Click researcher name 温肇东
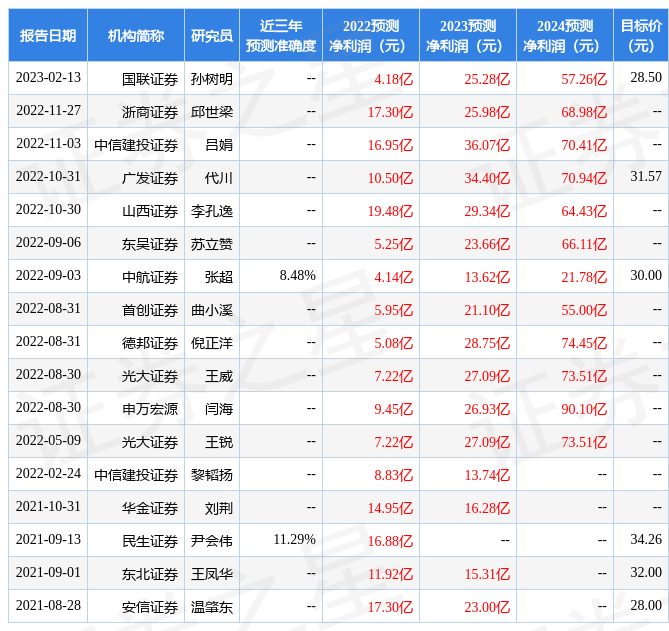The width and height of the screenshot is (669, 631). click(212, 607)
